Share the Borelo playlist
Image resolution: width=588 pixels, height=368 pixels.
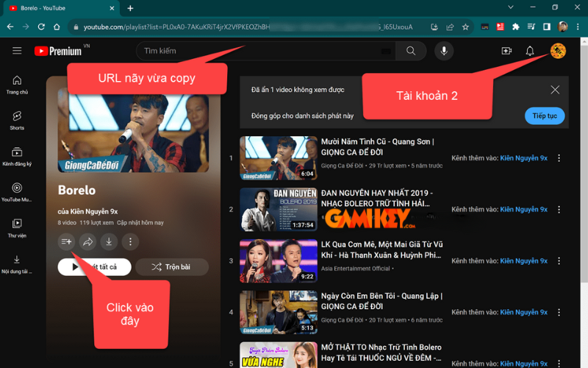point(87,241)
